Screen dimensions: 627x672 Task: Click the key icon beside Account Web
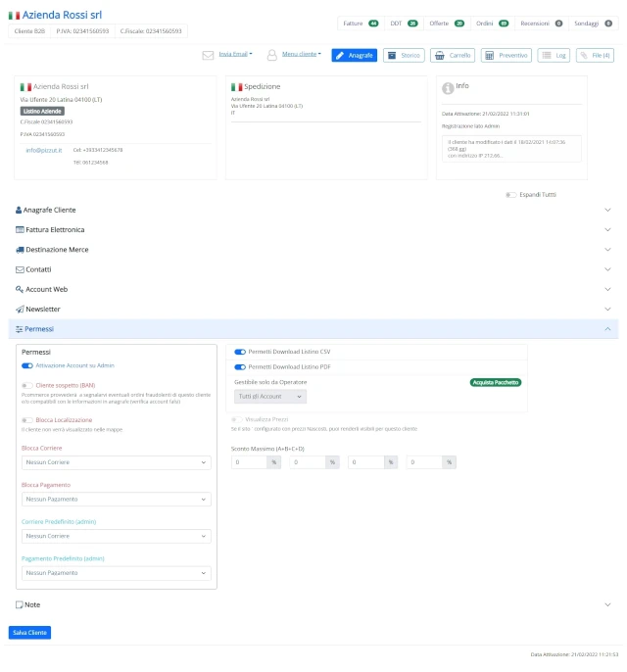[x=20, y=289]
